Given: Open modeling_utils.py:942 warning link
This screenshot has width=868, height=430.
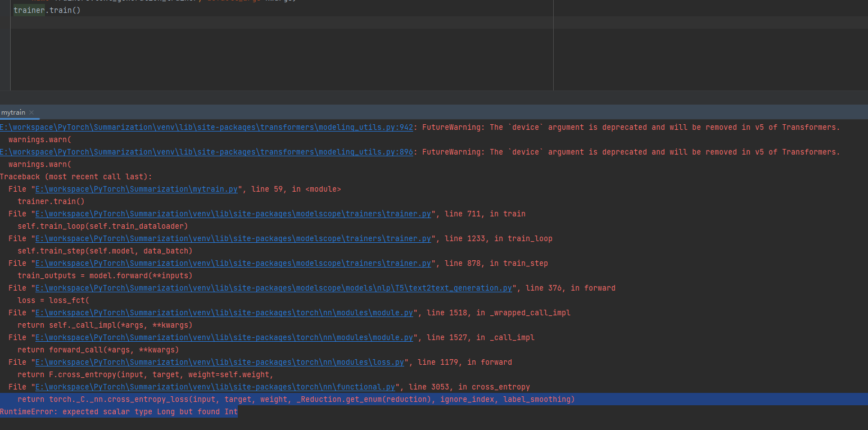Looking at the screenshot, I should click(x=206, y=128).
